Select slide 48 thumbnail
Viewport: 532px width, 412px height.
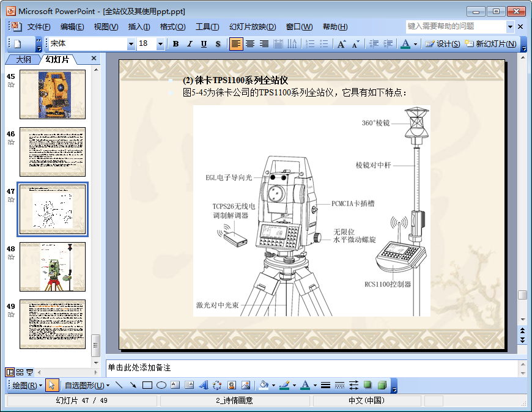53,267
